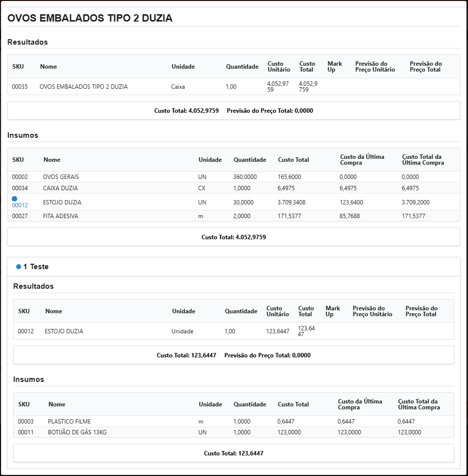Click the 00011 SKU cell in nested Insumos
Image resolution: width=468 pixels, height=476 pixels.
(26, 432)
